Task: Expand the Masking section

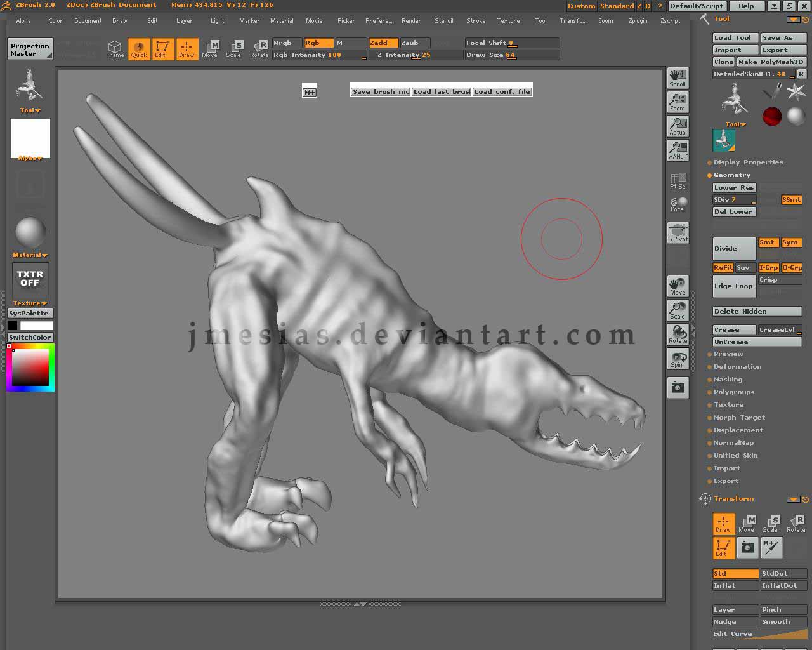Action: pyautogui.click(x=728, y=379)
